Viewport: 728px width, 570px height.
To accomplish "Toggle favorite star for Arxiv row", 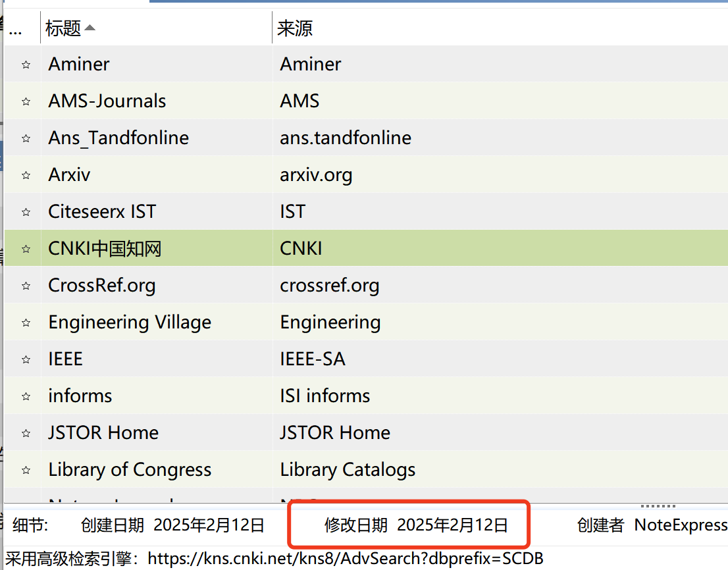I will pyautogui.click(x=26, y=175).
